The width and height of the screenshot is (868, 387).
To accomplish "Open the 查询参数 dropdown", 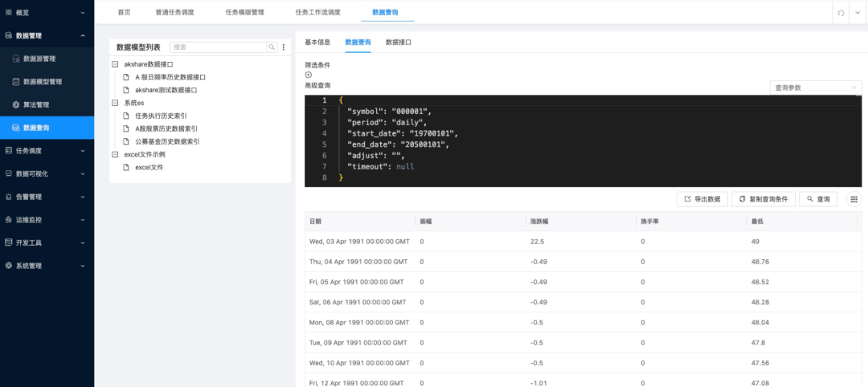I will 816,88.
